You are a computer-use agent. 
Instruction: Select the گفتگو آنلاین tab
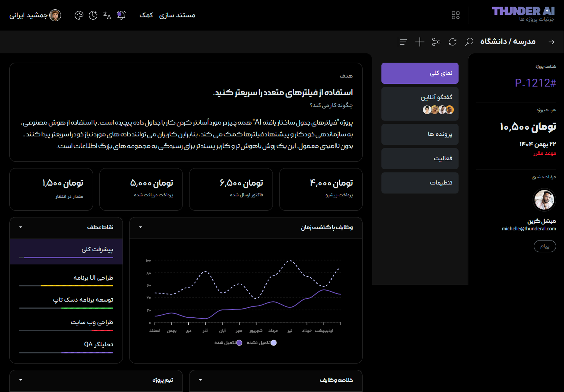pos(420,104)
